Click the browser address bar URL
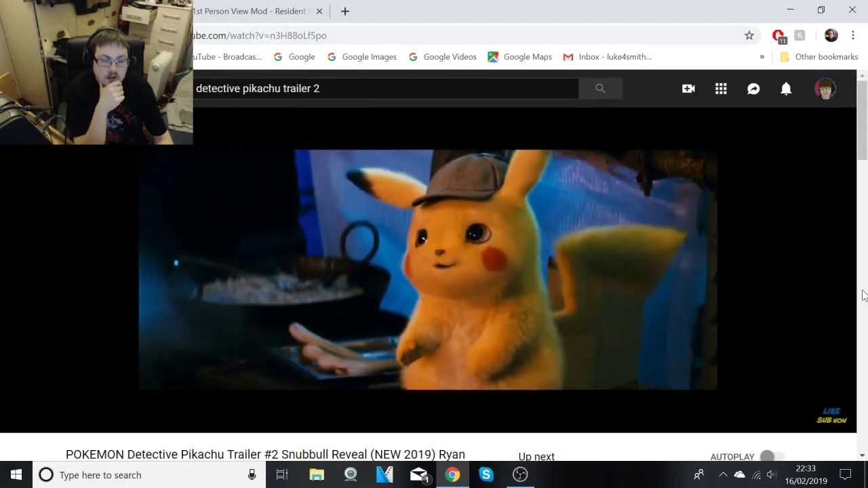The height and width of the screenshot is (488, 868). click(x=260, y=35)
